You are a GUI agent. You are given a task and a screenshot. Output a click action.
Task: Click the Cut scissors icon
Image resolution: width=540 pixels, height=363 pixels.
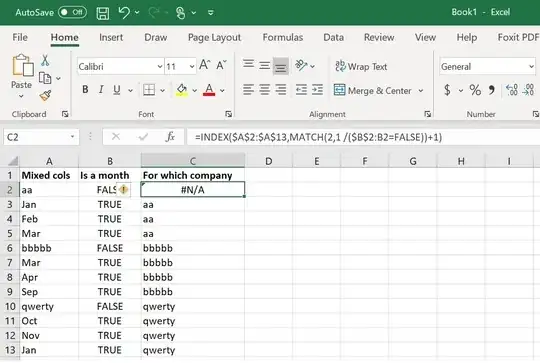click(45, 60)
